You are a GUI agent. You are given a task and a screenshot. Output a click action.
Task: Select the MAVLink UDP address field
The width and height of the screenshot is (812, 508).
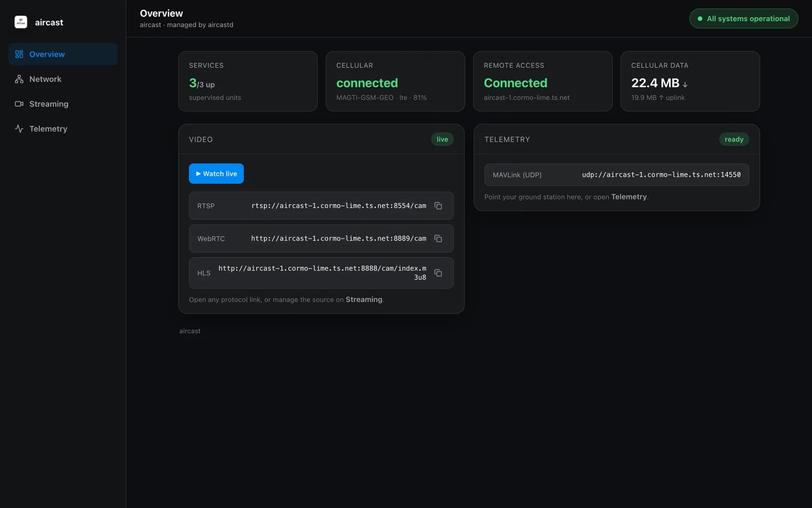pyautogui.click(x=617, y=175)
